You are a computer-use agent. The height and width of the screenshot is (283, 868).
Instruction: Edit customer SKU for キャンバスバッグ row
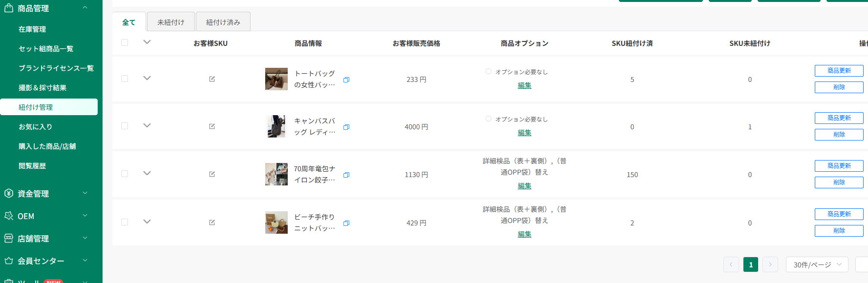pos(212,126)
